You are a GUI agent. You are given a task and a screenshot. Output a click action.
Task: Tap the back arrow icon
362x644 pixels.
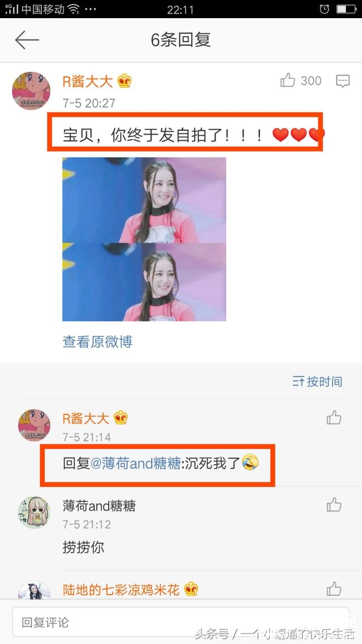coord(27,40)
